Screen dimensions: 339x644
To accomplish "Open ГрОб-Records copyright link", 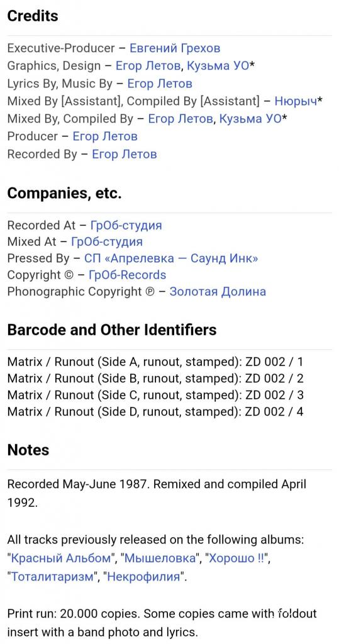I will [128, 275].
